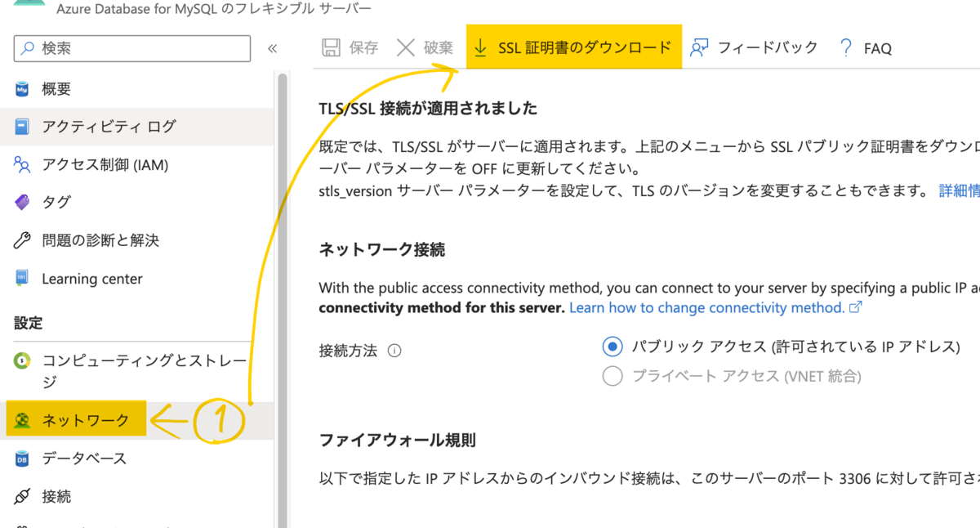Image resolution: width=980 pixels, height=528 pixels.
Task: Open データベース menu item
Action: pos(137,459)
